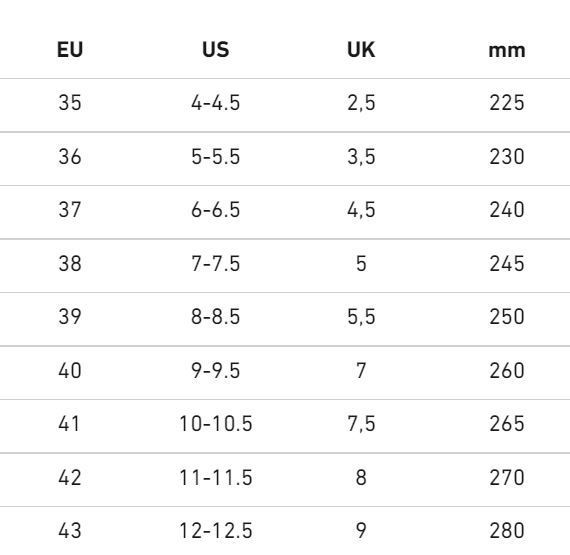570x555 pixels.
Task: Select EU size 39 cell
Action: (70, 317)
